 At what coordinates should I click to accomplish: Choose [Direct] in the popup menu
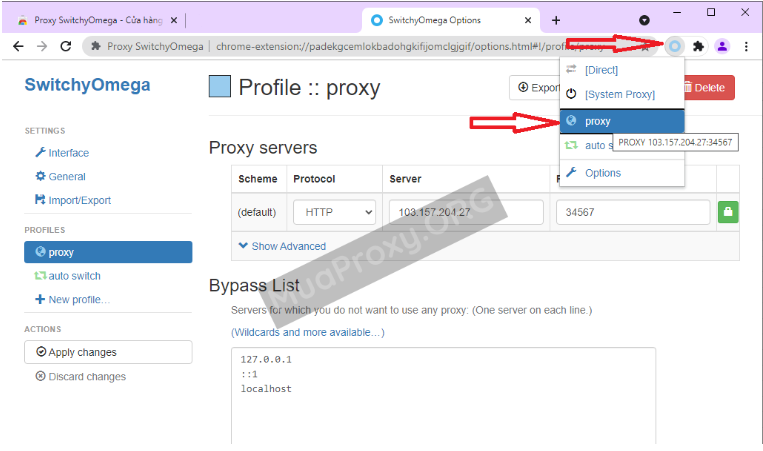coord(622,70)
